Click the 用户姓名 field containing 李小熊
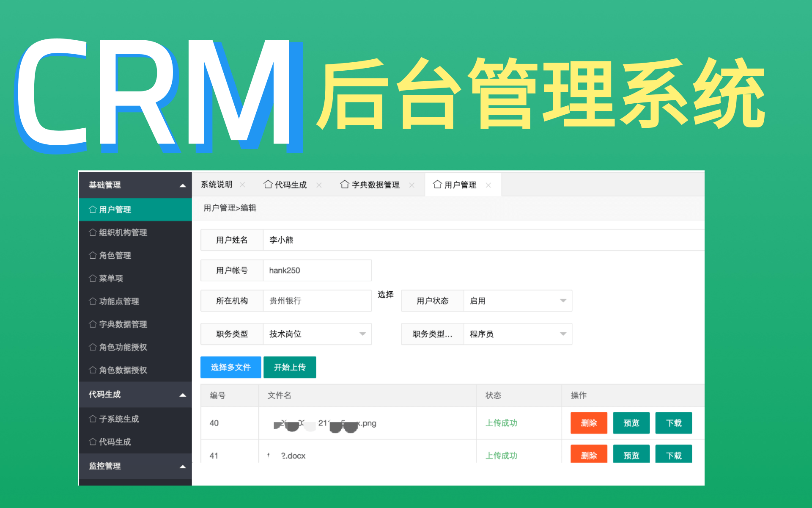 tap(483, 240)
